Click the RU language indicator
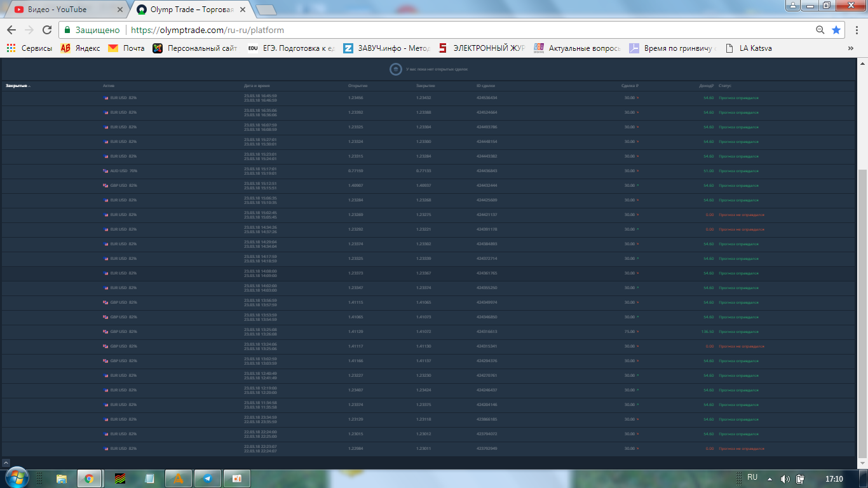This screenshot has height=488, width=868. pyautogui.click(x=752, y=477)
